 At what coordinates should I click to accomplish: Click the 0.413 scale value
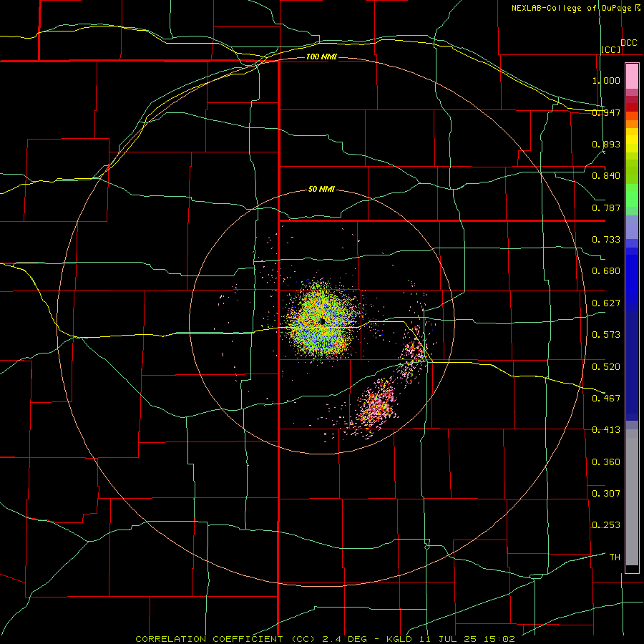coord(606,430)
